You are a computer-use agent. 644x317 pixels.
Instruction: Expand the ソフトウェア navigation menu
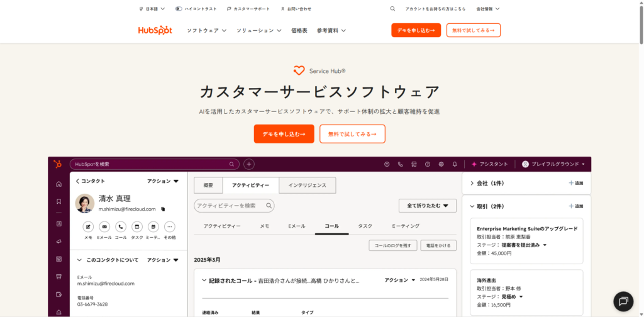pyautogui.click(x=207, y=30)
